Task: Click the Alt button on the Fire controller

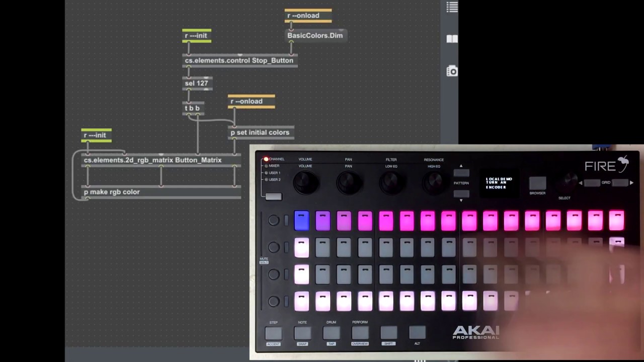Action: pyautogui.click(x=417, y=333)
